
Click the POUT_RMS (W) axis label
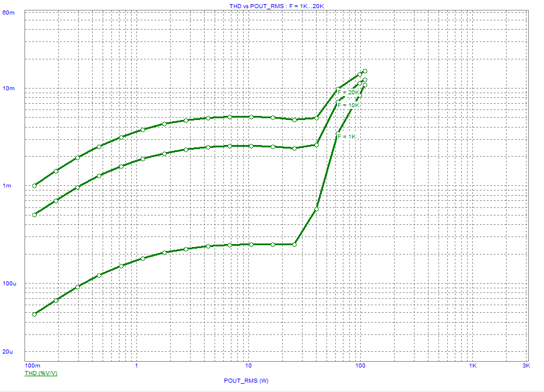246,380
